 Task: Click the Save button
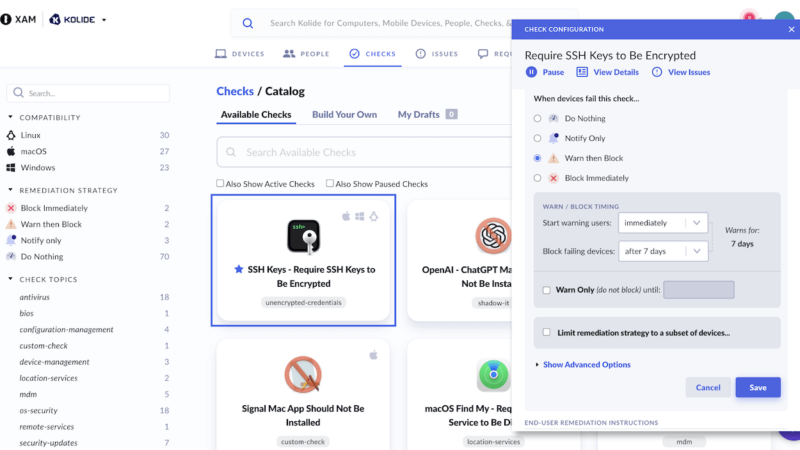(758, 387)
